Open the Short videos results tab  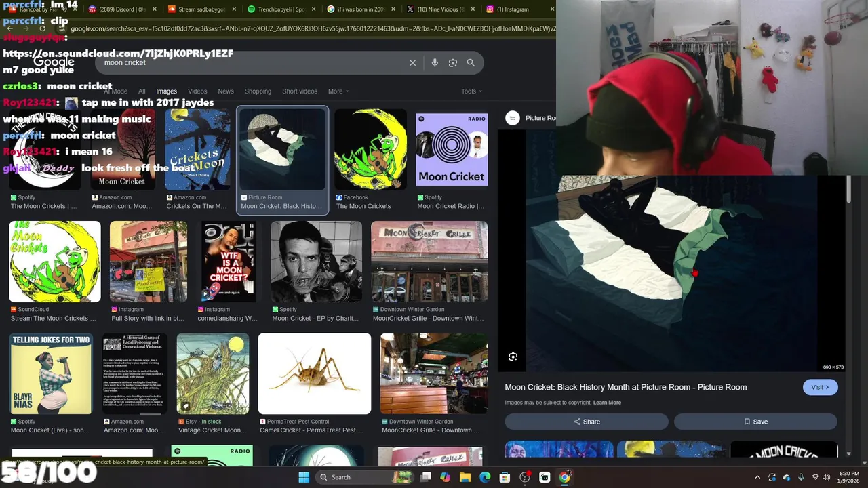click(300, 91)
